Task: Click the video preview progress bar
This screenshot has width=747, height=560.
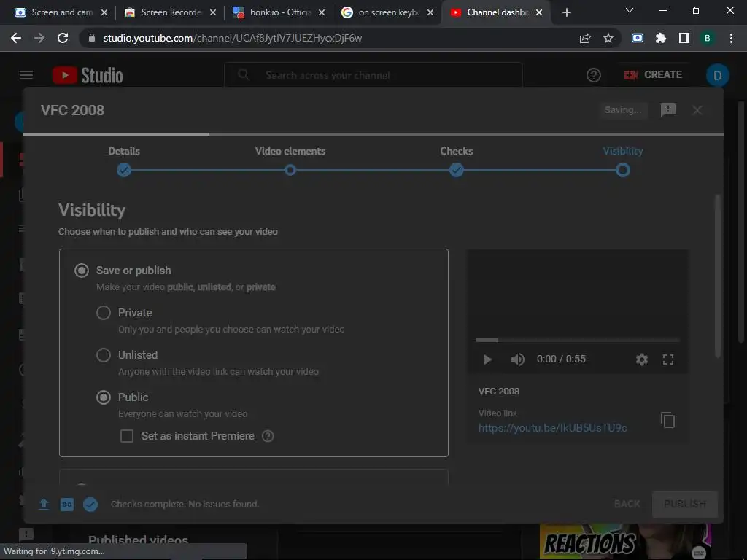Action: coord(578,340)
